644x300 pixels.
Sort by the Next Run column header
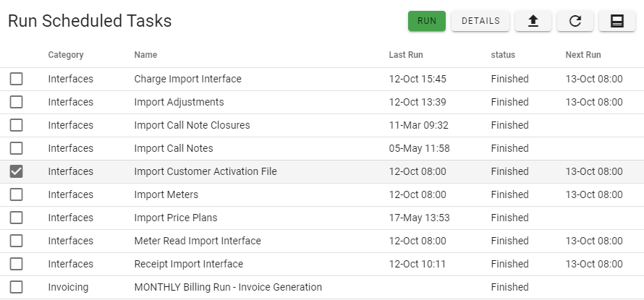[x=582, y=55]
